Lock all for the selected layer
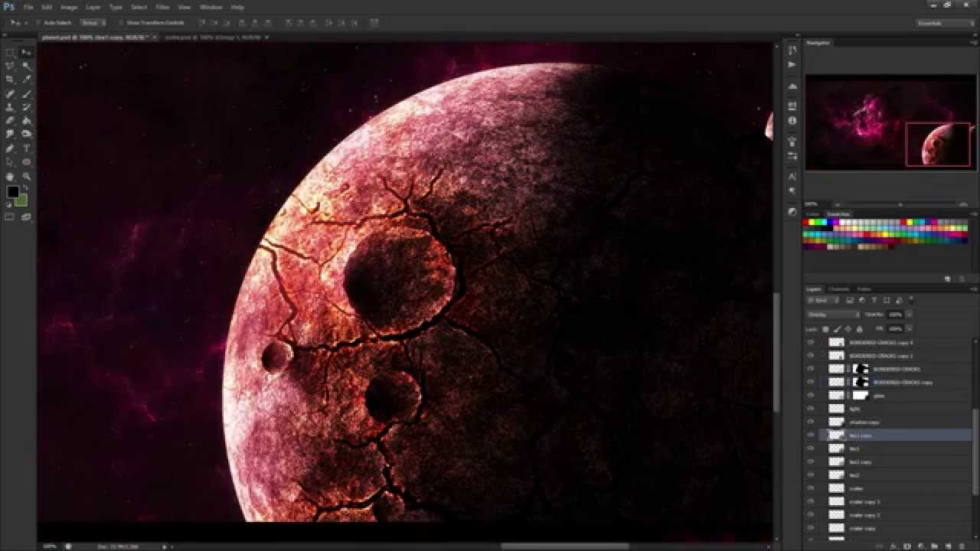Image resolution: width=980 pixels, height=551 pixels. click(859, 328)
